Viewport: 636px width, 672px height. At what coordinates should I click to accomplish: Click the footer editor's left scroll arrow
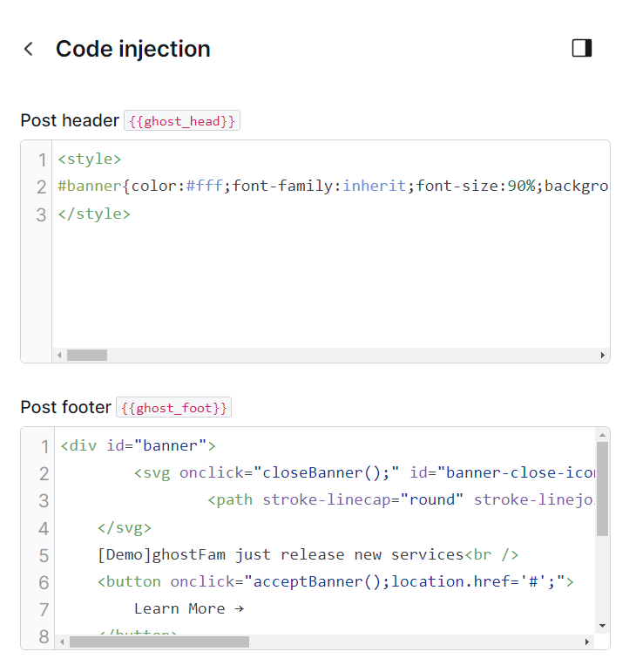click(63, 642)
